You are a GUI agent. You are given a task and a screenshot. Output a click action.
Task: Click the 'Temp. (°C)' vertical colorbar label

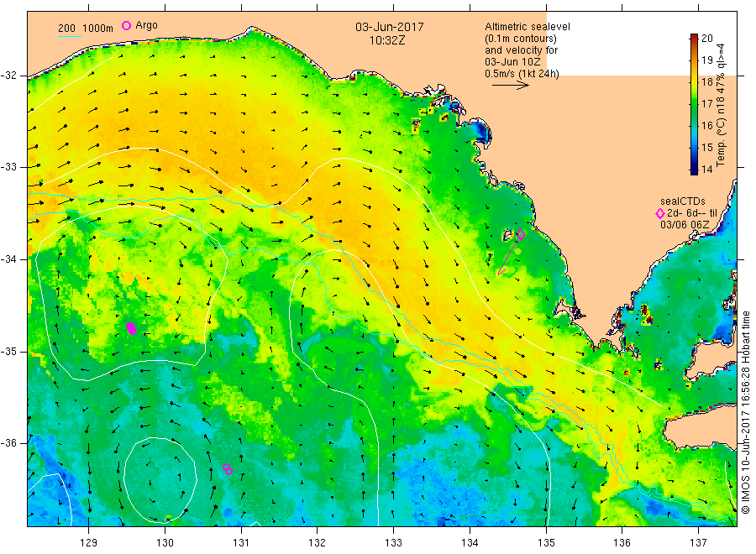click(722, 143)
